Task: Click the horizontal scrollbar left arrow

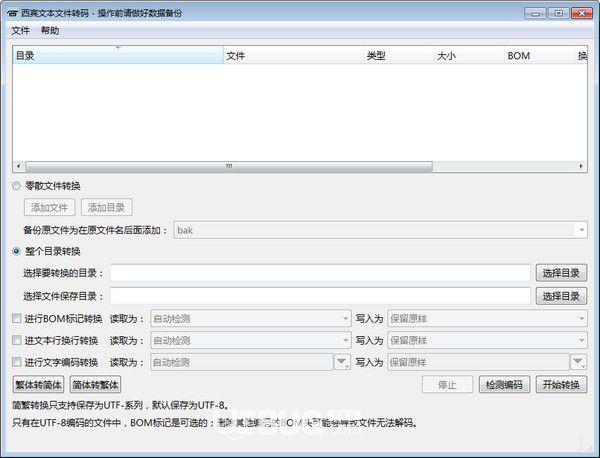Action: coord(19,166)
